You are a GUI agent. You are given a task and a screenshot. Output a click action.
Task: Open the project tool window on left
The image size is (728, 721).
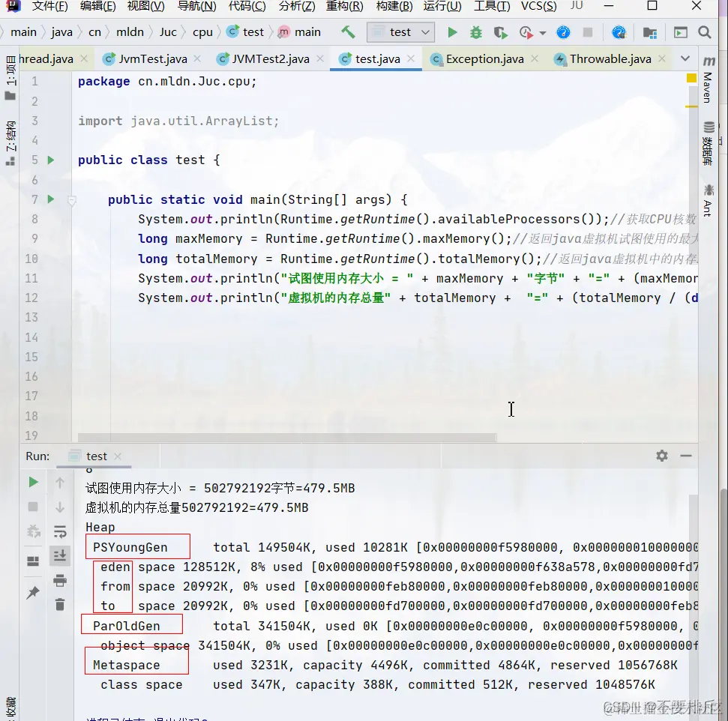10,77
